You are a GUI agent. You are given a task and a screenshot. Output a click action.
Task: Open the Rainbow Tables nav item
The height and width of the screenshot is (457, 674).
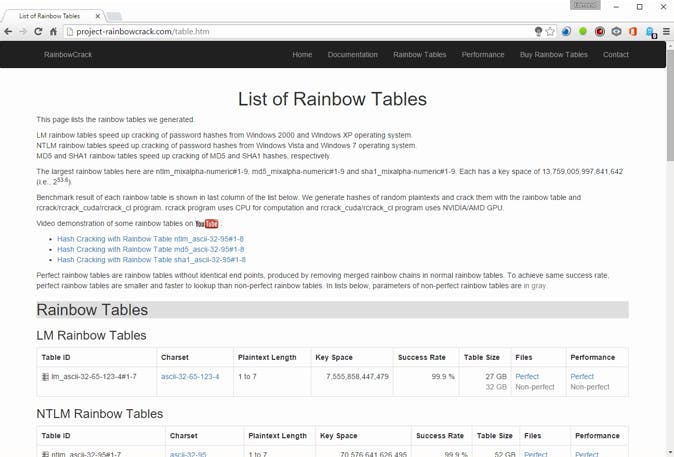click(420, 55)
